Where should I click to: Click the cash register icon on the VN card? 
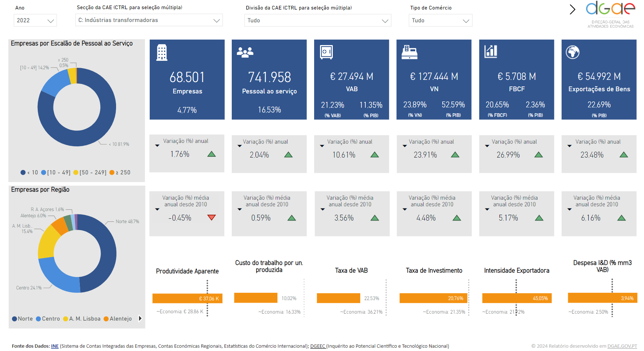[409, 52]
